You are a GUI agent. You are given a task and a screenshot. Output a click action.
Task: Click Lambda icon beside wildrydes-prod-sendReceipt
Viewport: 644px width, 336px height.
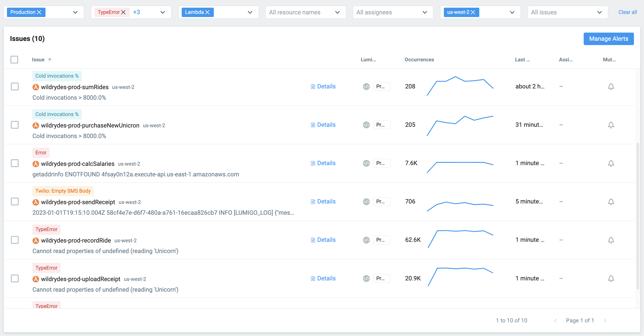click(x=36, y=202)
